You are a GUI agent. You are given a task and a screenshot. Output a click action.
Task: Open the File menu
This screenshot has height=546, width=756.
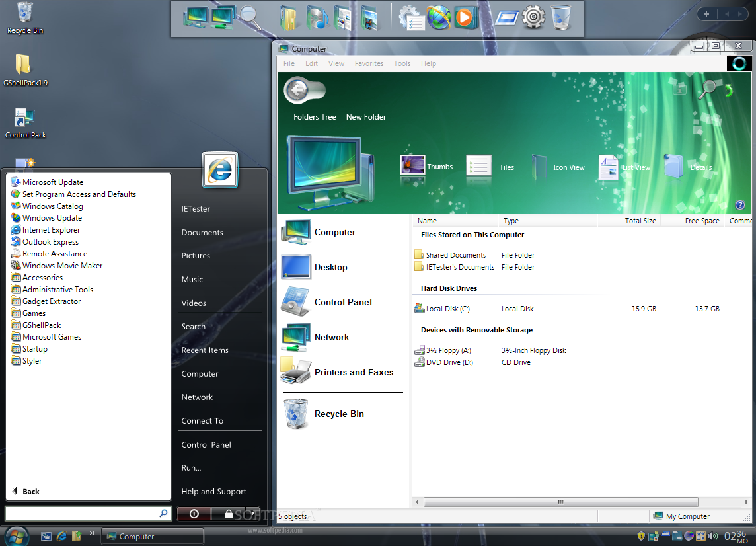click(289, 63)
